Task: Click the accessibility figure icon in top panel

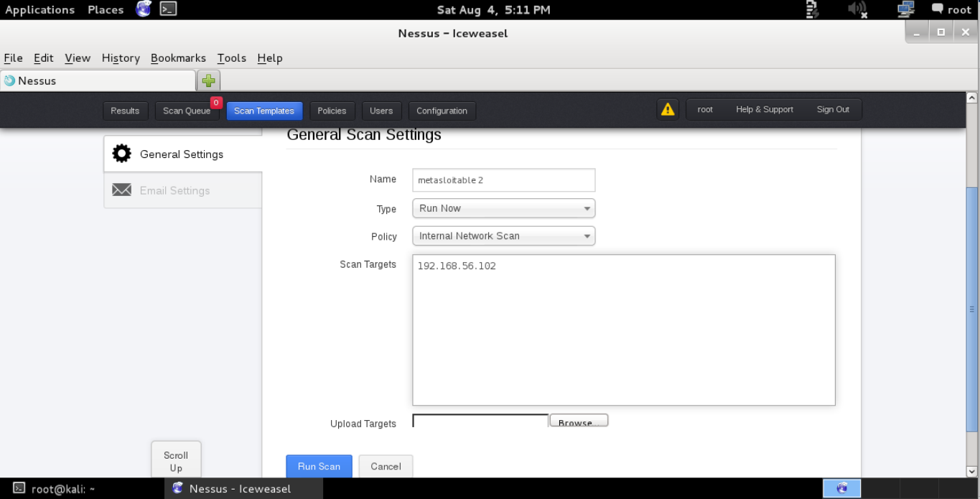Action: [x=813, y=9]
